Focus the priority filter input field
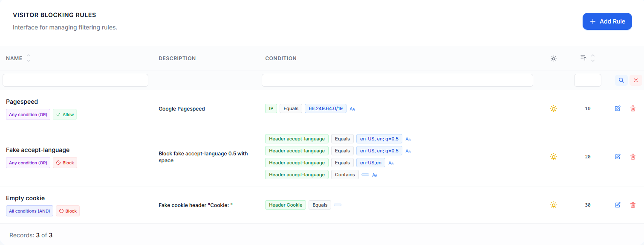This screenshot has height=245, width=644. click(x=588, y=80)
